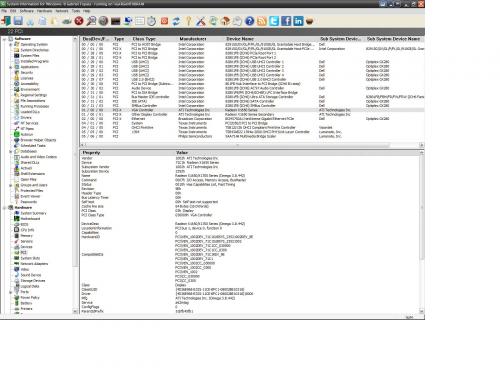Click the red circle X stop icon
Screen dimensions: 500x375
pyautogui.click(x=79, y=21)
